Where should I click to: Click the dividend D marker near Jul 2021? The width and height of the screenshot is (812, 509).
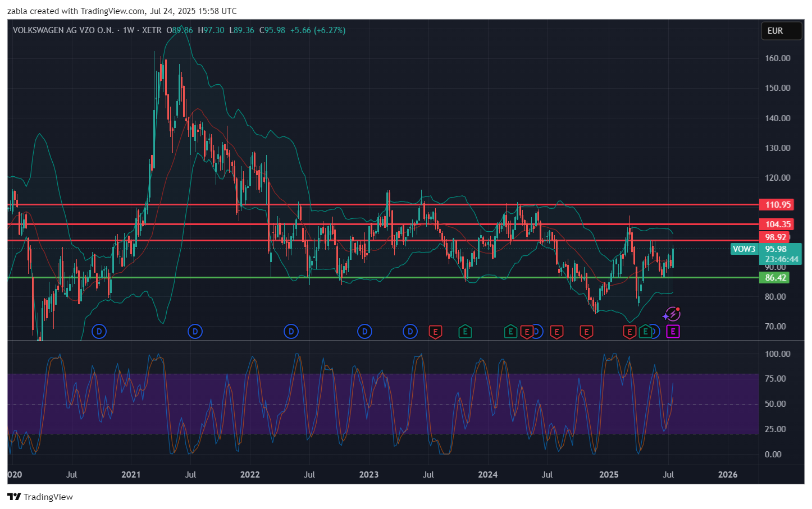click(x=195, y=332)
